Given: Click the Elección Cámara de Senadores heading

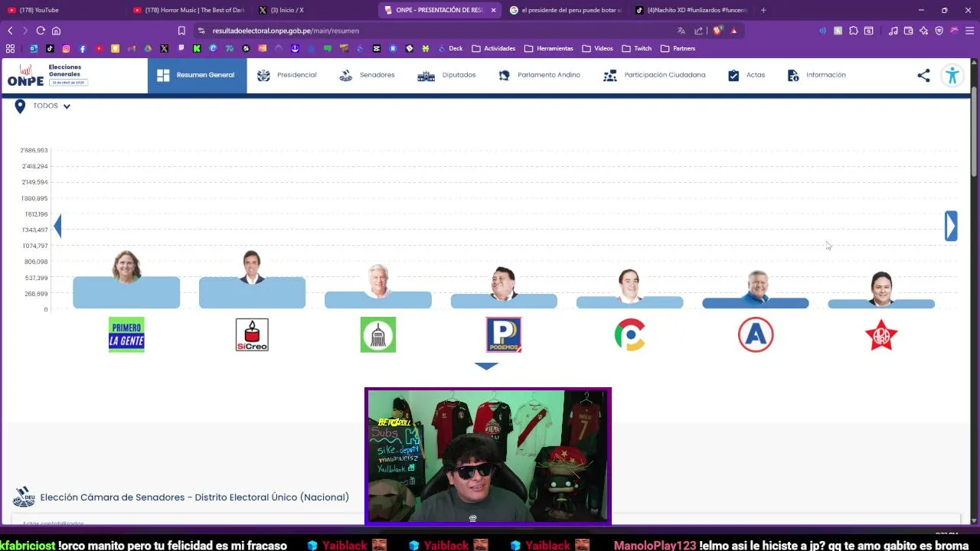Looking at the screenshot, I should pos(194,497).
